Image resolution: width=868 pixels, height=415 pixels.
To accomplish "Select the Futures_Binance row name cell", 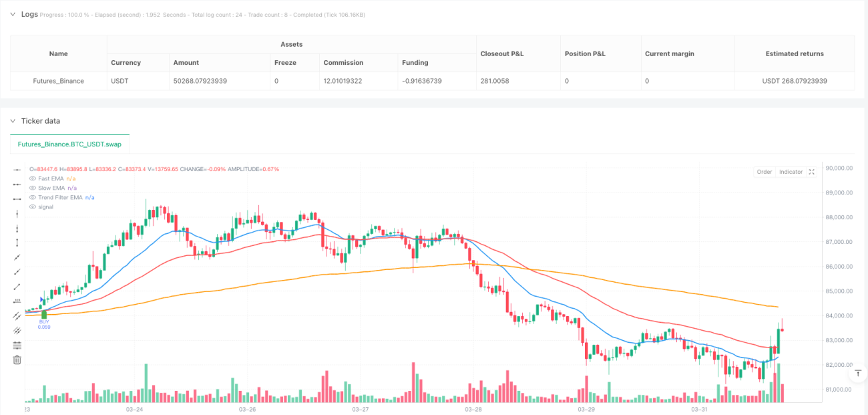I will [59, 81].
